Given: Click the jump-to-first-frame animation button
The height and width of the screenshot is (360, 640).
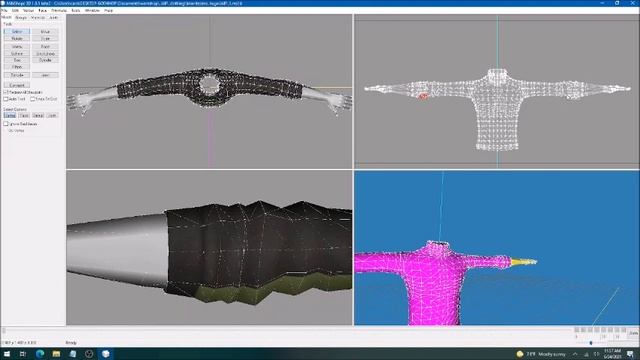Looking at the screenshot, I should [x=577, y=330].
